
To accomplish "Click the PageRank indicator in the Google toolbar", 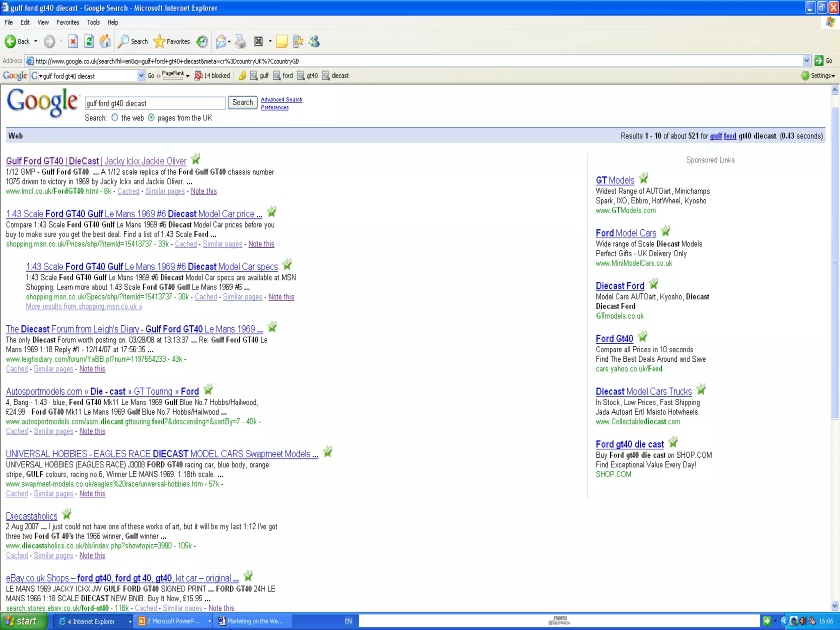I will coord(173,75).
